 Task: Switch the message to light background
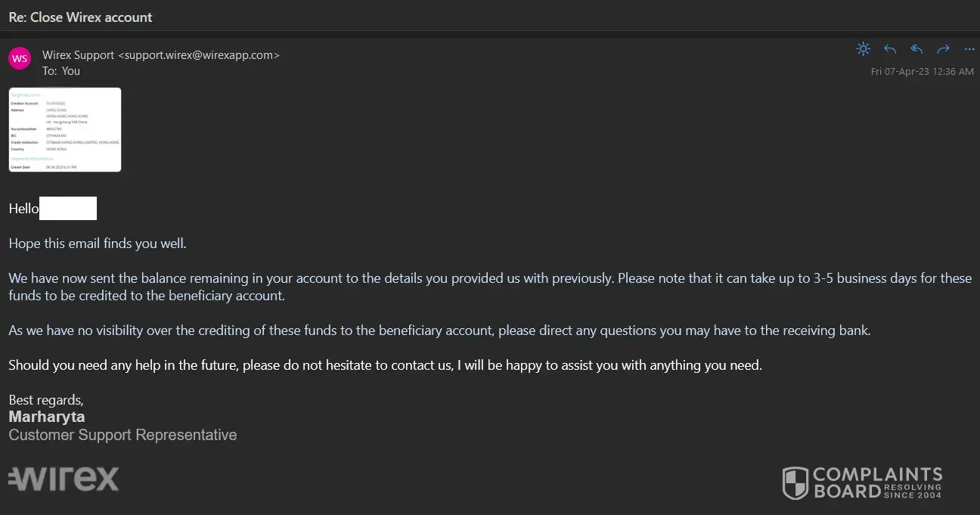pyautogui.click(x=863, y=49)
